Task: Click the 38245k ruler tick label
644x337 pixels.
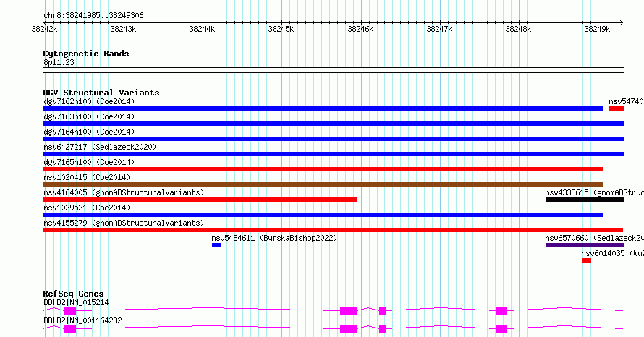Action: click(281, 29)
